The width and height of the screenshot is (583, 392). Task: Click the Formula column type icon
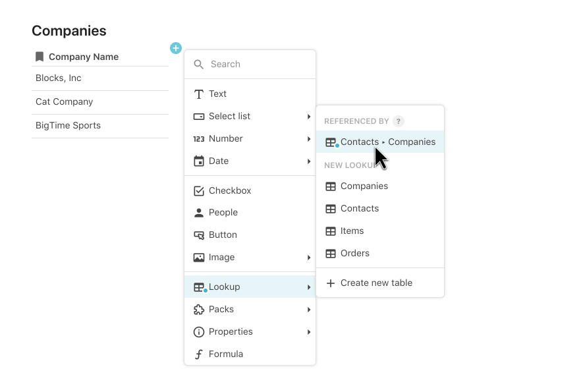[199, 354]
